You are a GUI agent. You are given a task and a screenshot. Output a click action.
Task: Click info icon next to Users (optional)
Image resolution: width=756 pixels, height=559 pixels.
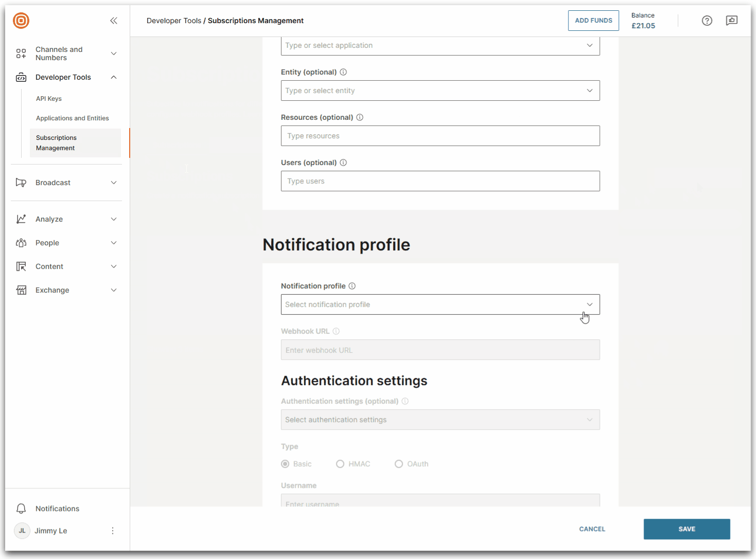click(343, 163)
